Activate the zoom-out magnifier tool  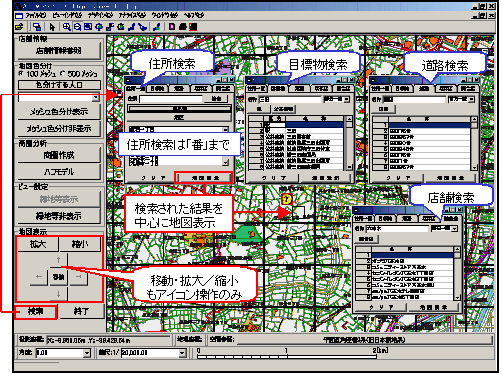(x=77, y=27)
